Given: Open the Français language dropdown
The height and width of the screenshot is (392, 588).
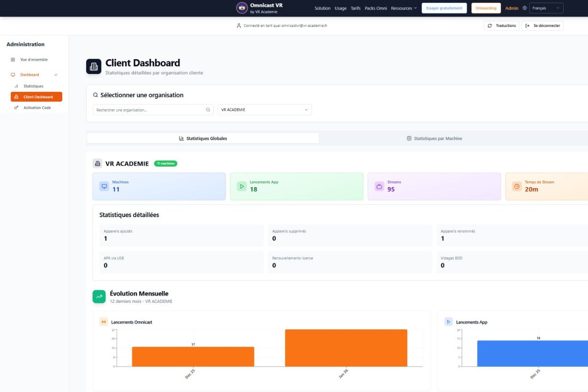Looking at the screenshot, I should click(546, 8).
